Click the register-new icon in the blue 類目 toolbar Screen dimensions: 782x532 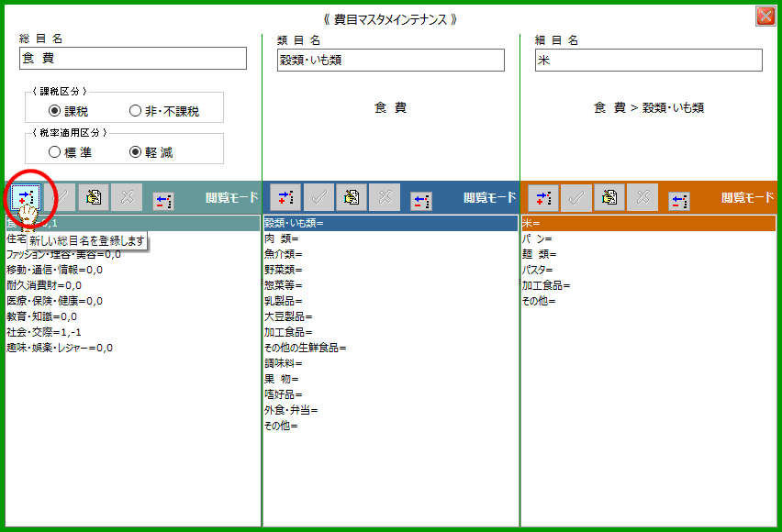tap(285, 197)
